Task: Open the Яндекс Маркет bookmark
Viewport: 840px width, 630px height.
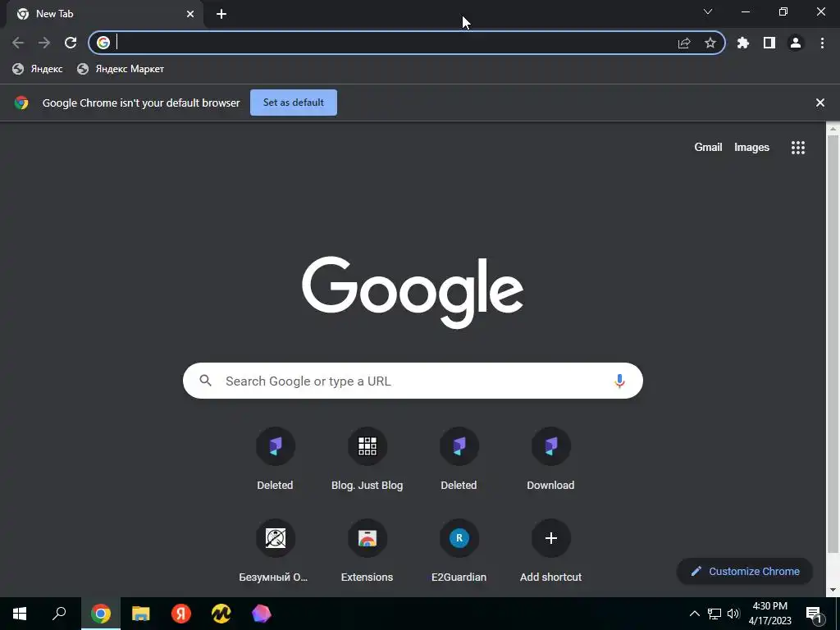Action: click(x=121, y=69)
